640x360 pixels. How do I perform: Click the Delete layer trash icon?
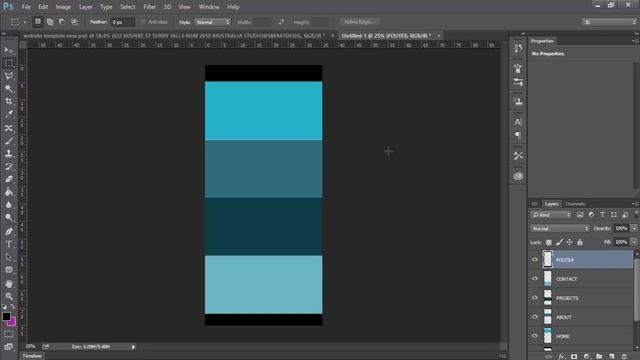tap(624, 357)
